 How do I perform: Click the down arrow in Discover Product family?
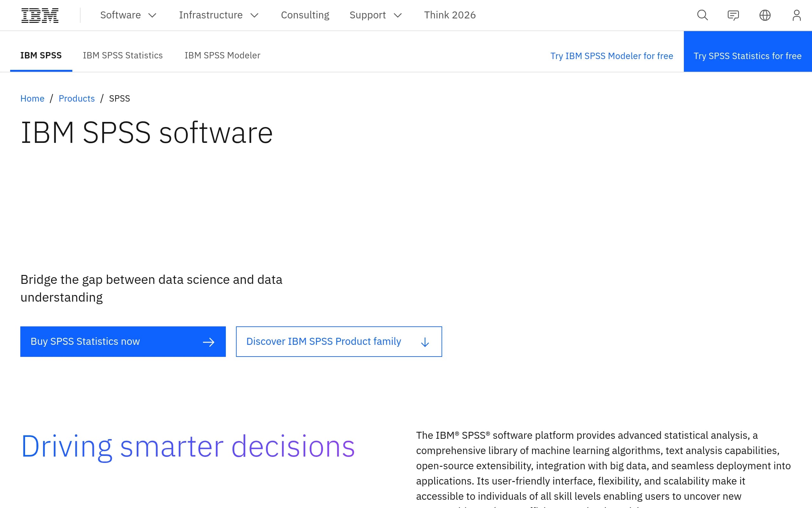[425, 342]
